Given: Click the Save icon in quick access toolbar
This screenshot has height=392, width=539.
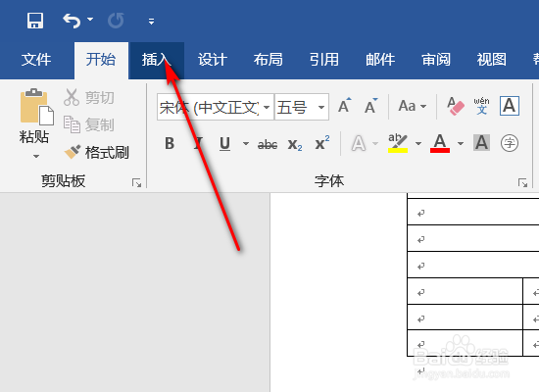Looking at the screenshot, I should point(35,21).
